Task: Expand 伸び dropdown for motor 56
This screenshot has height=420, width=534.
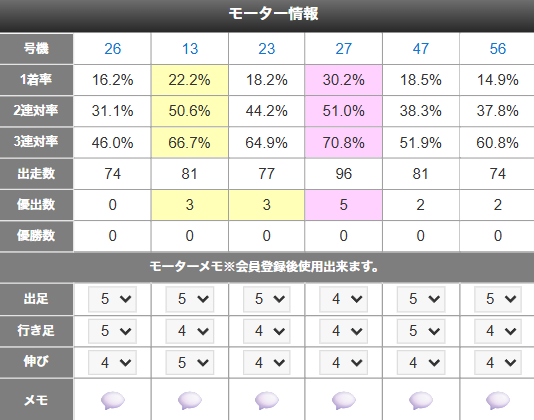Action: tap(498, 362)
